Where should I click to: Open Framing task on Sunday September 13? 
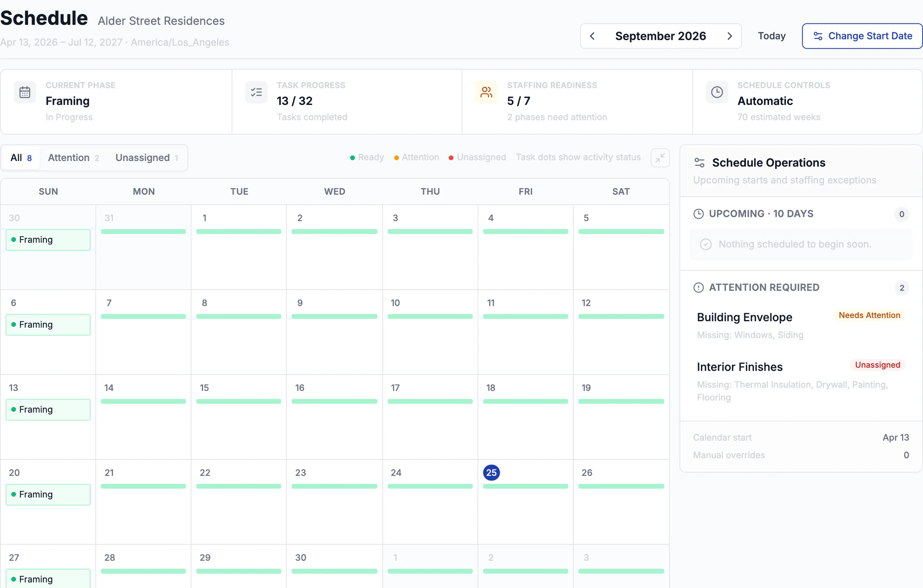click(x=48, y=409)
